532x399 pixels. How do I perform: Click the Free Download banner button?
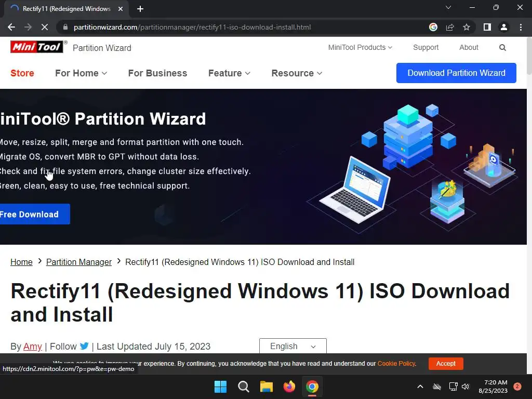coord(35,214)
